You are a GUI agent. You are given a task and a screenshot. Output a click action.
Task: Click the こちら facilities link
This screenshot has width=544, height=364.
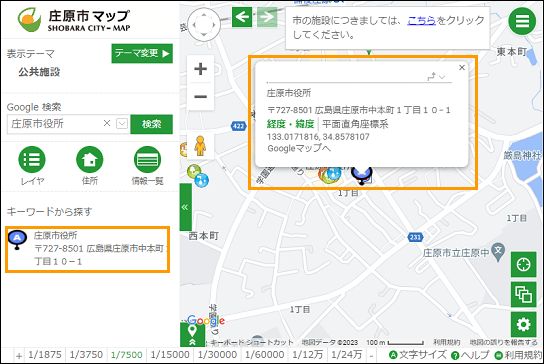421,20
